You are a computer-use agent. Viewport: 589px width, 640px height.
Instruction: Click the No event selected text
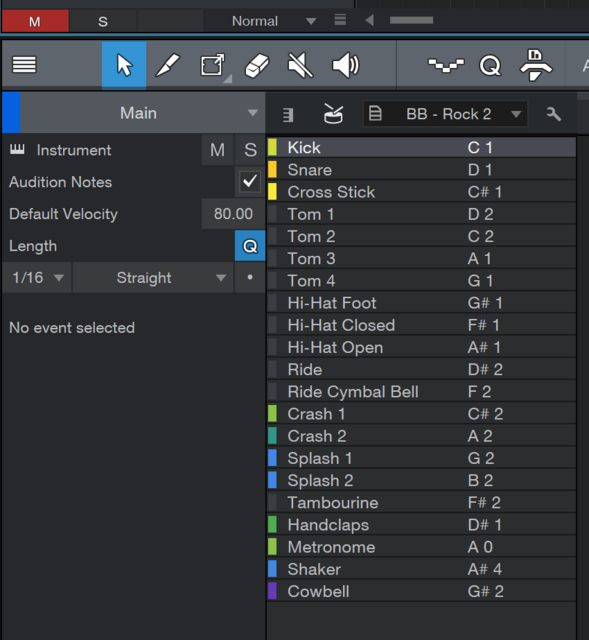(x=72, y=328)
